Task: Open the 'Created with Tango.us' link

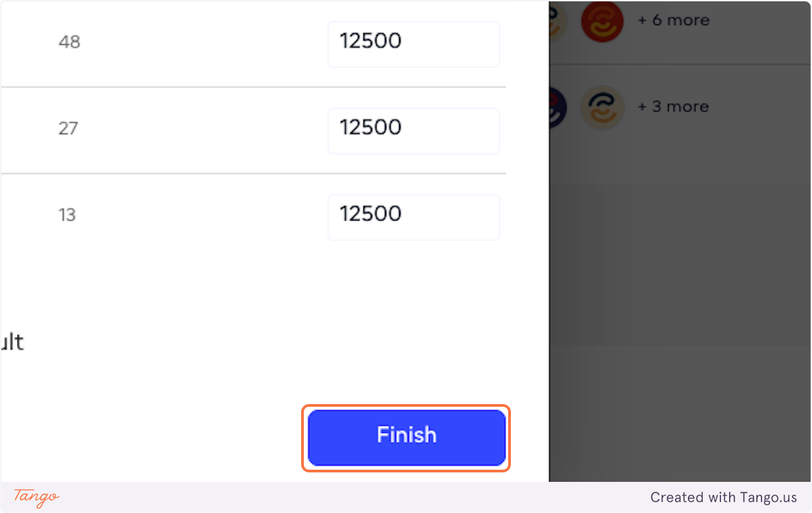Action: pos(723,497)
